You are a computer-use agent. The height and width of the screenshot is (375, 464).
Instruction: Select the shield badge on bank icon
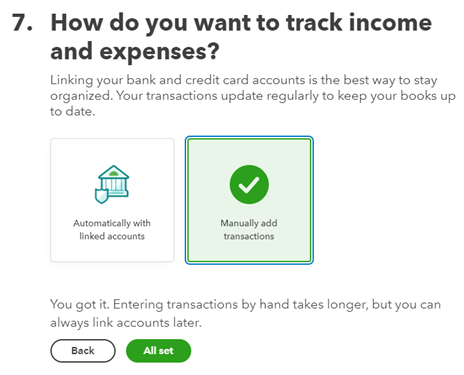101,196
